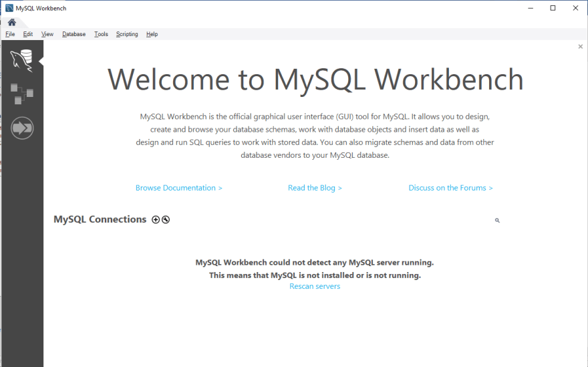Click the Welcome to MySQL Workbench title
The image size is (588, 367).
[315, 80]
